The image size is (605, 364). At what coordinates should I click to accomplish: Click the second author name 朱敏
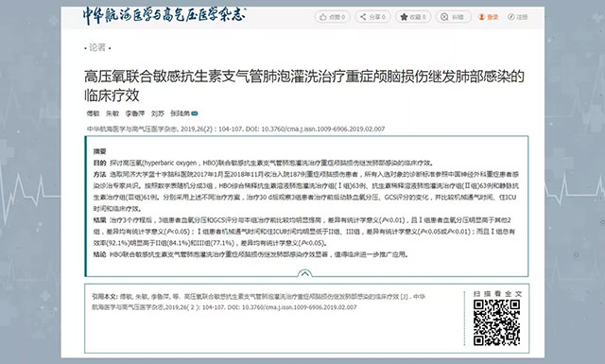(x=112, y=113)
